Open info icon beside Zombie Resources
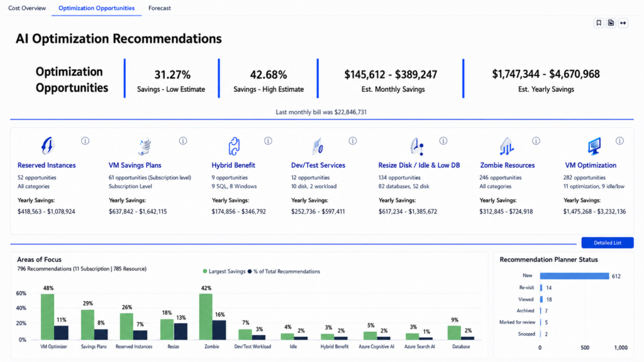This screenshot has width=644, height=362. [536, 141]
